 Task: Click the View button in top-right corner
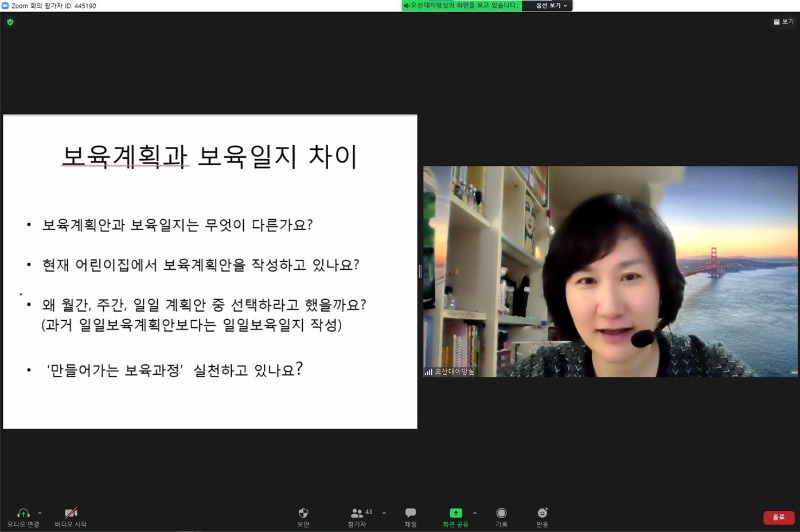coord(783,21)
